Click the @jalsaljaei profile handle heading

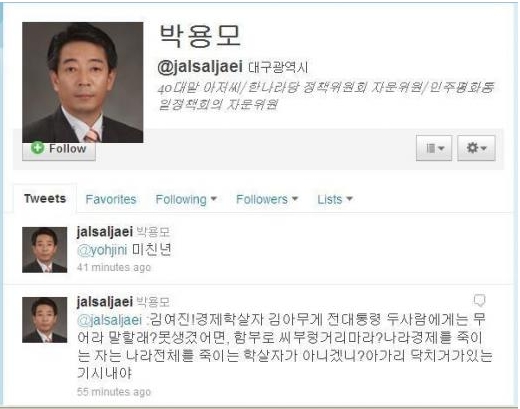[x=200, y=67]
